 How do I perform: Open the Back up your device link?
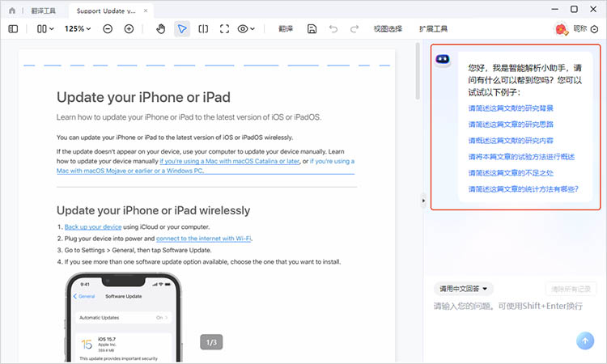pos(93,226)
